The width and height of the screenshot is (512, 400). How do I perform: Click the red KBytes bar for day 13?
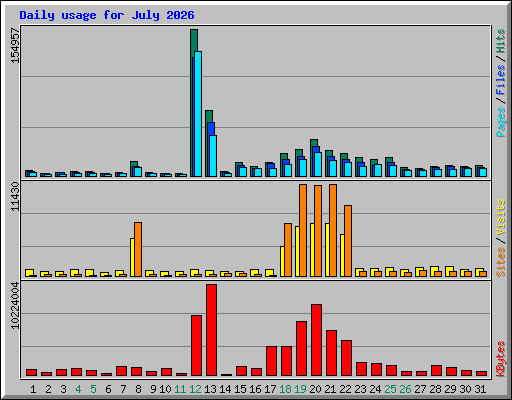click(211, 330)
